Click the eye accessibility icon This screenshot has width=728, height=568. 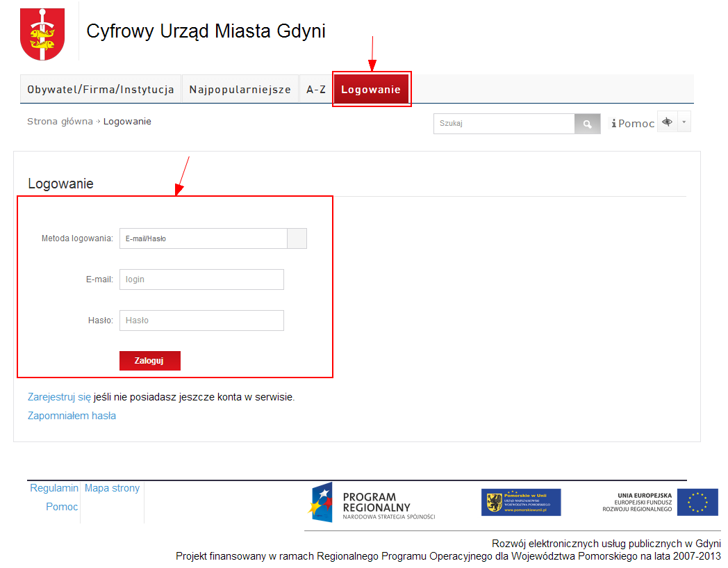(667, 122)
